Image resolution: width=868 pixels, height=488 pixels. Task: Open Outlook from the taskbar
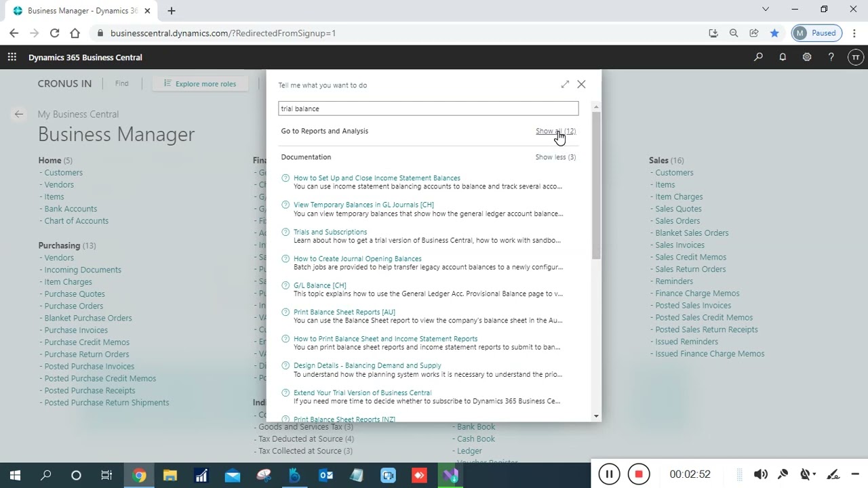click(x=326, y=476)
